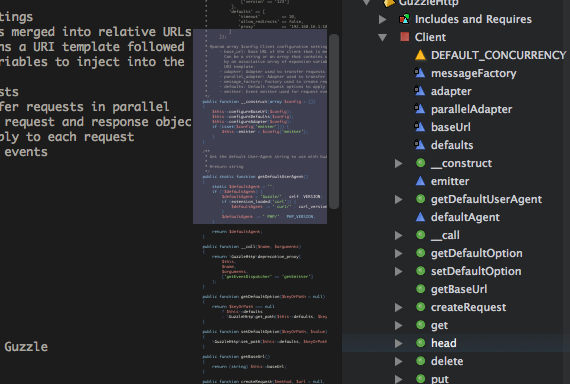This screenshot has height=384, width=570.
Task: Click the __construct method green icon
Action: pyautogui.click(x=421, y=163)
